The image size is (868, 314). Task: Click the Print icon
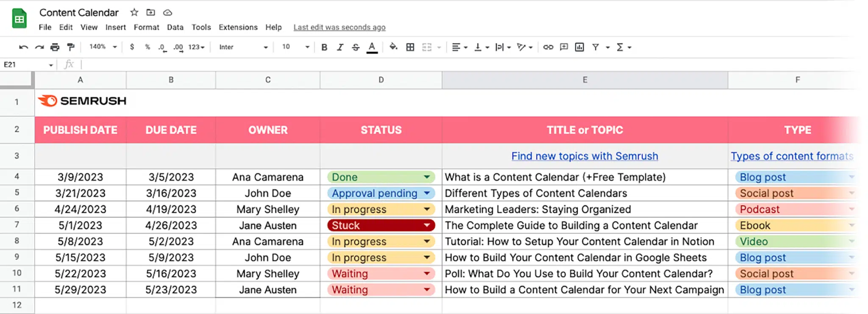55,47
